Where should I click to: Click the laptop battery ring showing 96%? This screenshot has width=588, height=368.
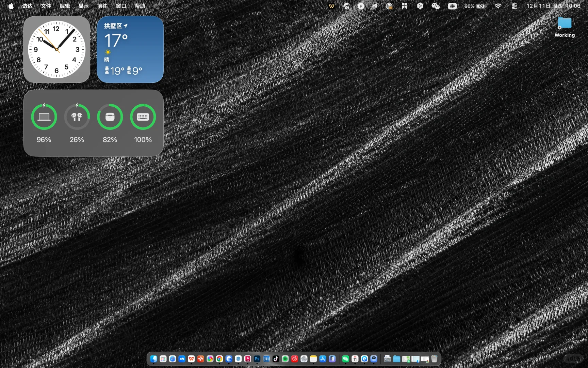(x=44, y=117)
